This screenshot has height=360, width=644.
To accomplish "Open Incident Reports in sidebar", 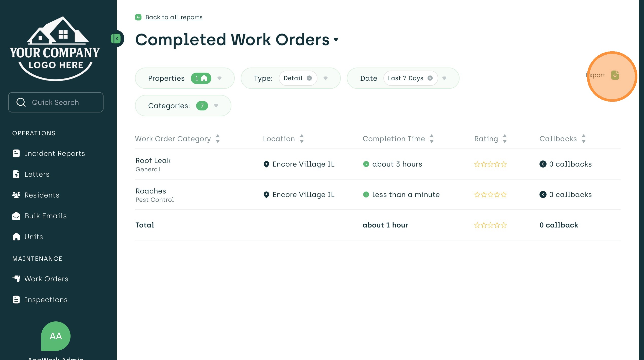I will tap(54, 153).
